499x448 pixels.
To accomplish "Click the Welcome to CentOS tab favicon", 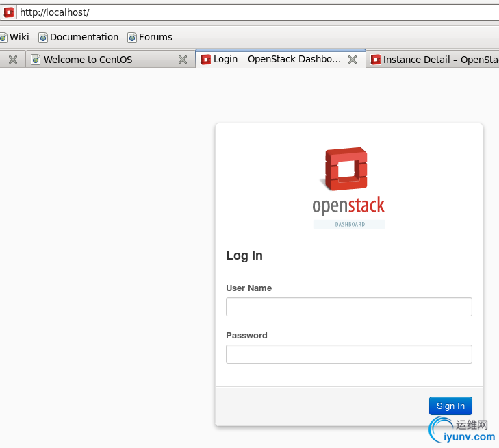I will [36, 60].
